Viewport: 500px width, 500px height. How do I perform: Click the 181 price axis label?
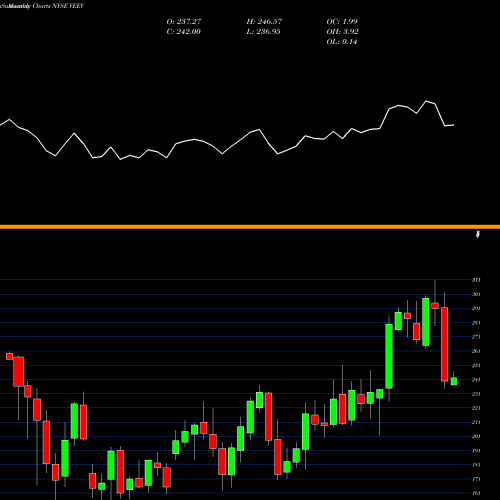(476, 465)
